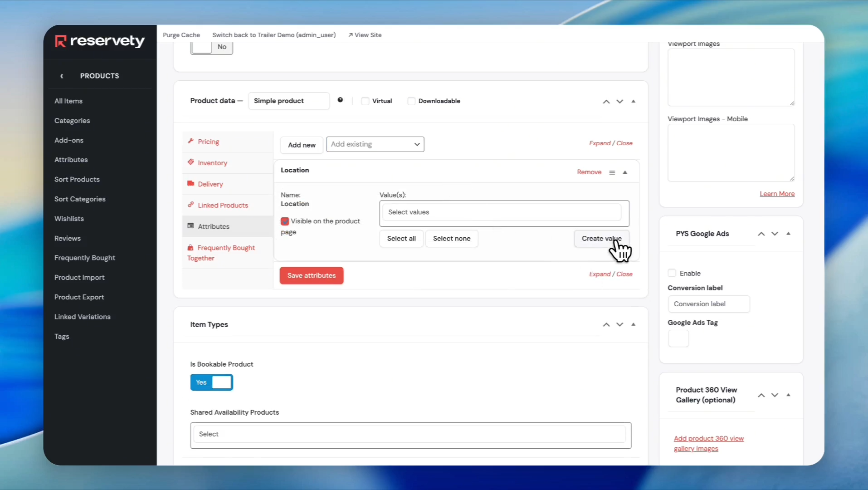Viewport: 868px width, 490px height.
Task: Open the product type help question icon
Action: (340, 100)
